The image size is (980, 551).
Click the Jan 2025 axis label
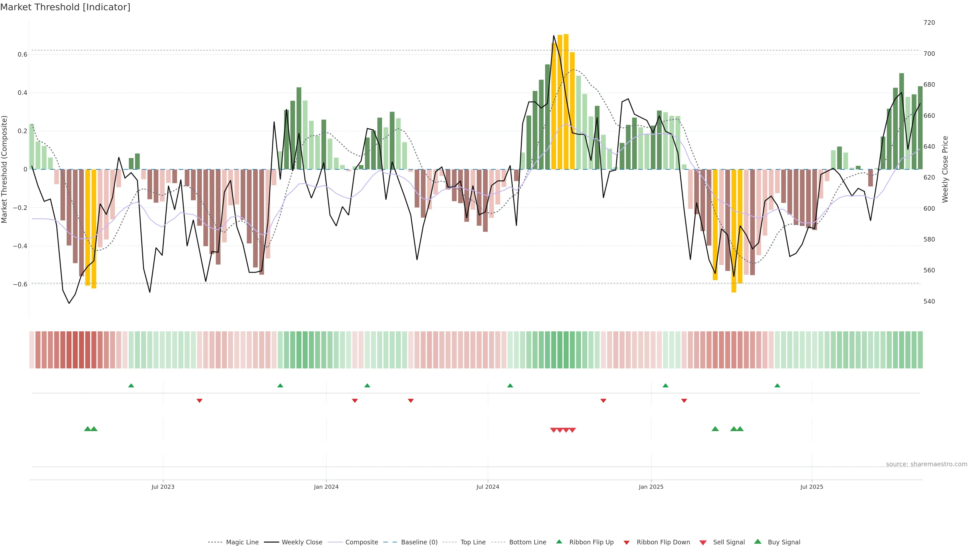[651, 487]
